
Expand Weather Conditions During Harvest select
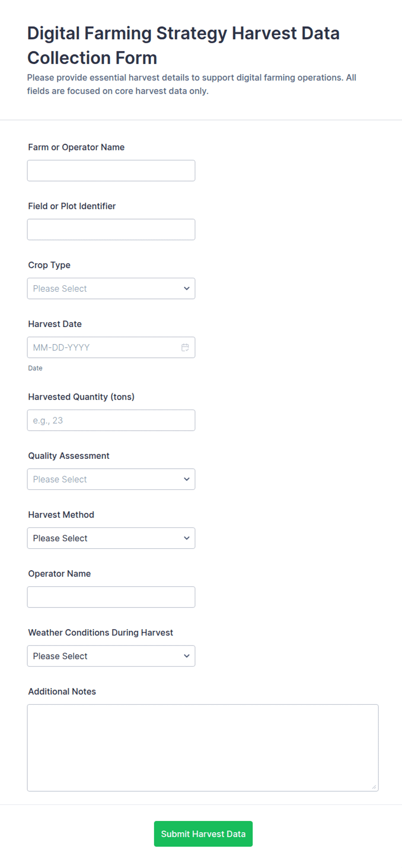[x=111, y=656]
